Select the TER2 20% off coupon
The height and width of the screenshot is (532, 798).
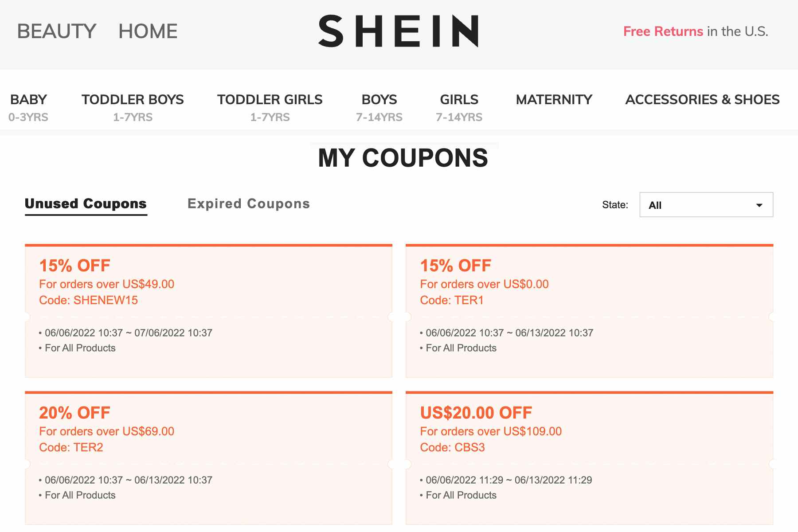[208, 457]
